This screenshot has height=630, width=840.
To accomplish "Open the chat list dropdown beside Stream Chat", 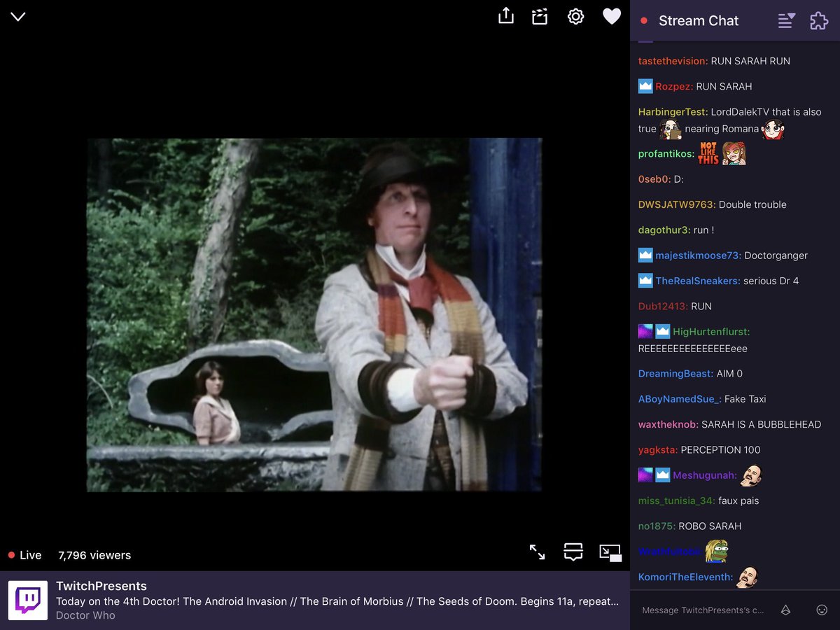I will point(785,21).
